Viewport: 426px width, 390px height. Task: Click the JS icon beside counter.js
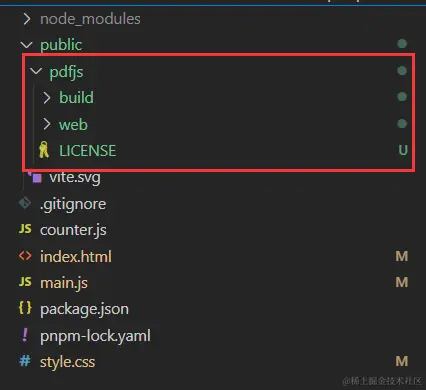coord(25,229)
